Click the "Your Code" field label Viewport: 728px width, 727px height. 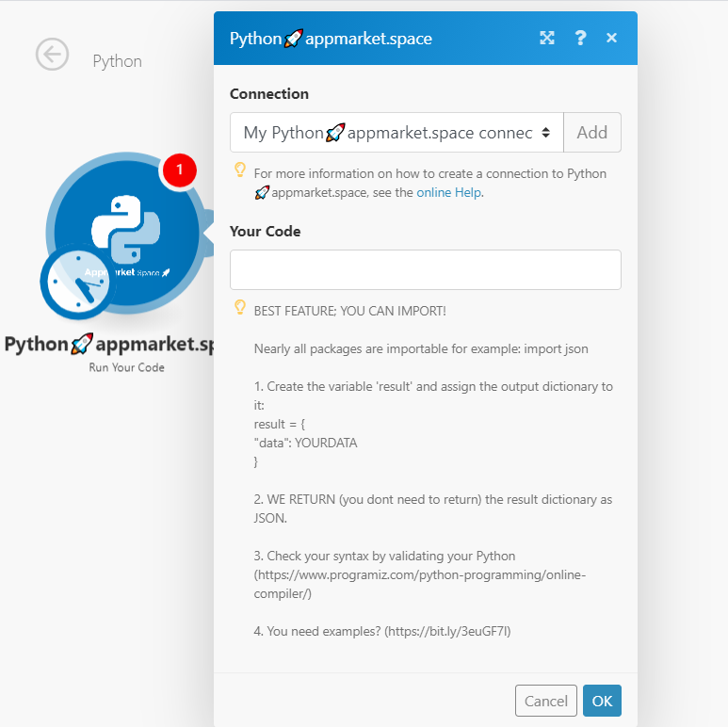coord(265,232)
